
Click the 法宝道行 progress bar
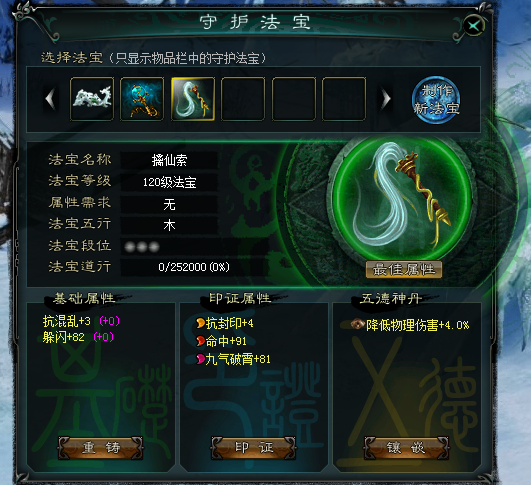pyautogui.click(x=194, y=267)
